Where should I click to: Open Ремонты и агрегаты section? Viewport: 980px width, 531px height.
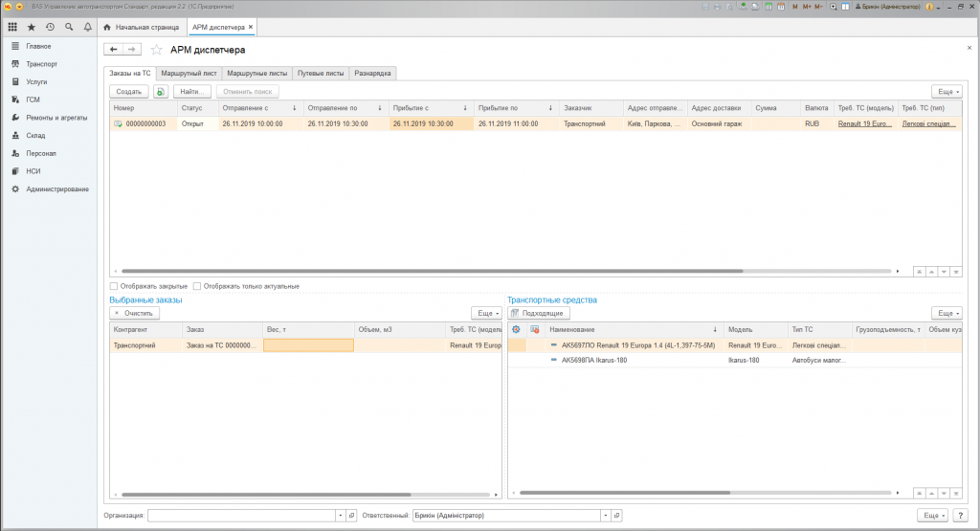click(56, 118)
